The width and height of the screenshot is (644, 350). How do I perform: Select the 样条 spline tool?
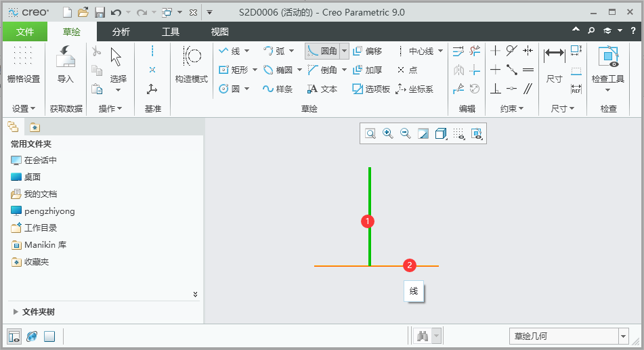278,89
